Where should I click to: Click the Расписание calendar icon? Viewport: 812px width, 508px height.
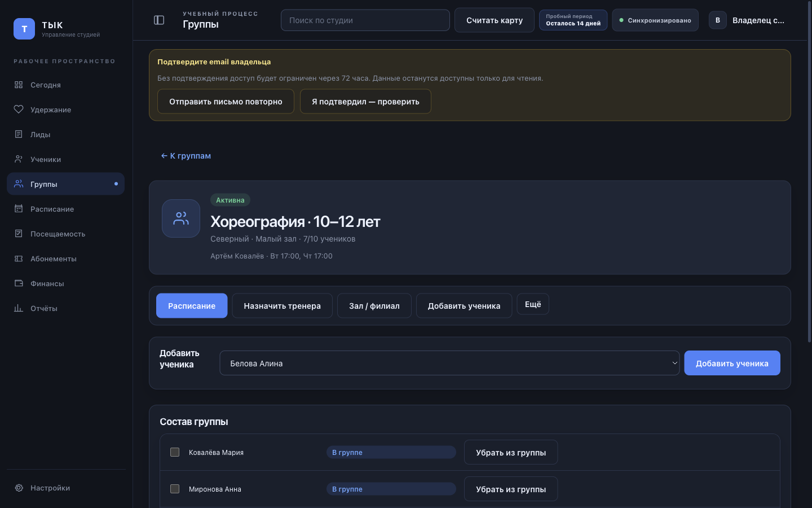coord(19,209)
